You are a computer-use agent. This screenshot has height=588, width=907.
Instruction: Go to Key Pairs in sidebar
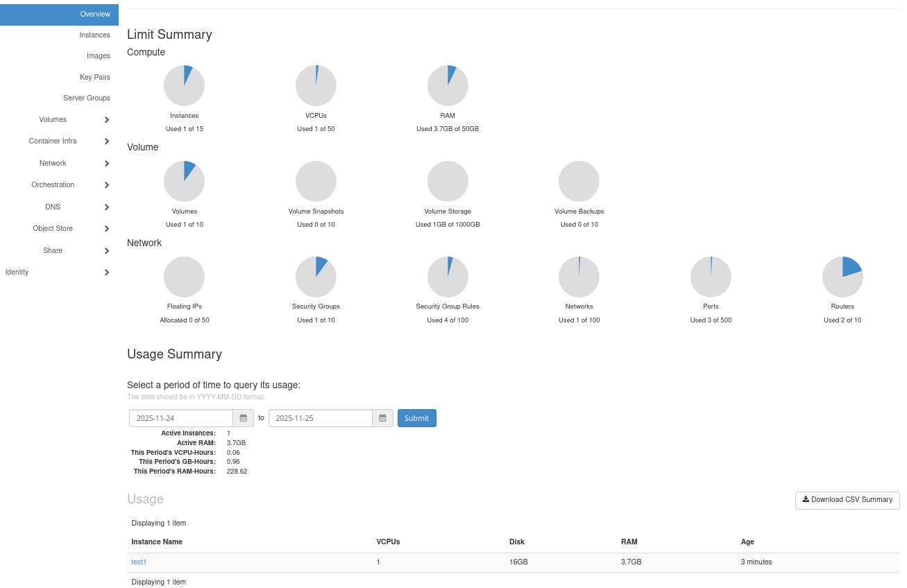(x=94, y=77)
